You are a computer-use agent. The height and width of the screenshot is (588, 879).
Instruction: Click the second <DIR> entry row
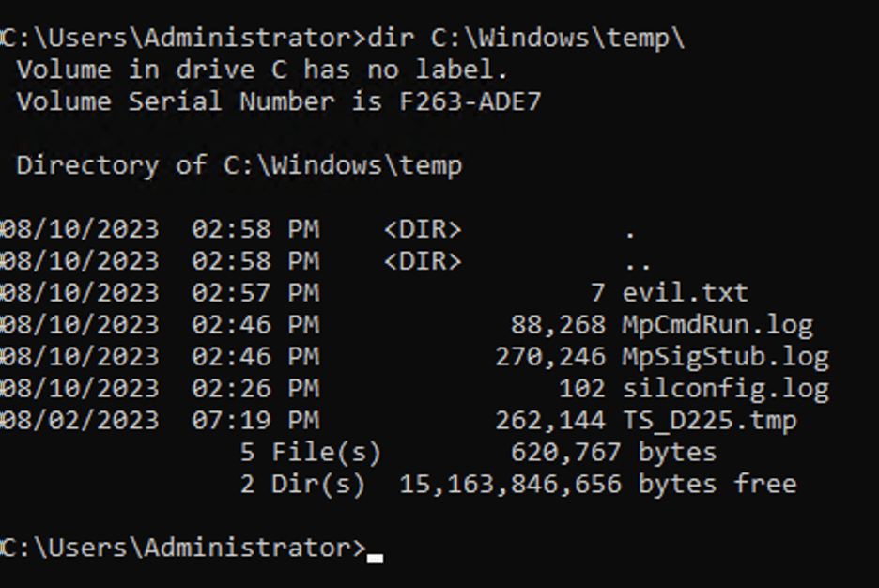(326, 261)
